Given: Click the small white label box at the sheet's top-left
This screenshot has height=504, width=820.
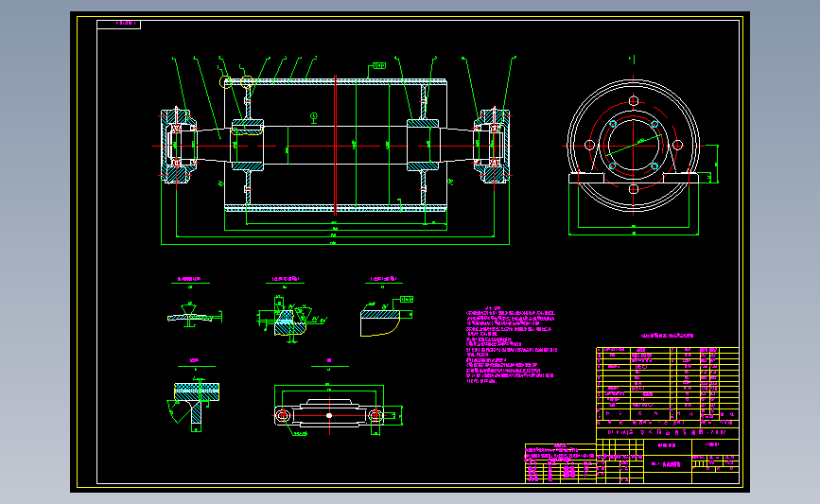Looking at the screenshot, I should 119,24.
